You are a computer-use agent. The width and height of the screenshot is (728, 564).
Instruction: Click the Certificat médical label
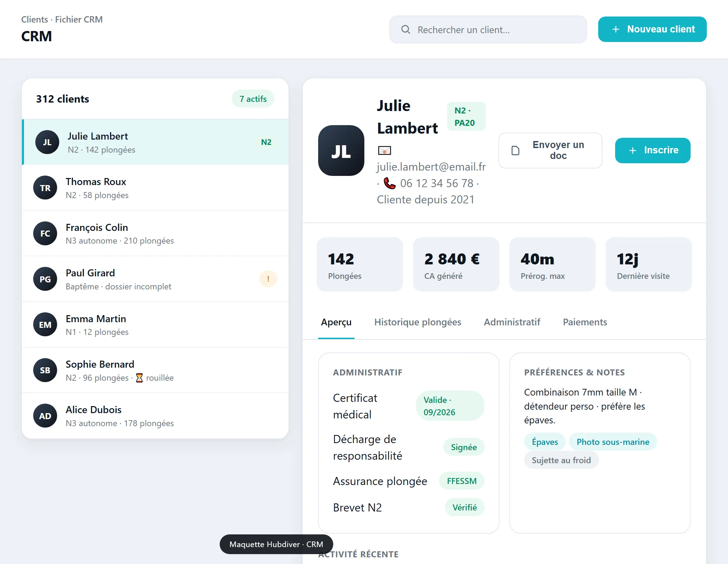coord(355,406)
